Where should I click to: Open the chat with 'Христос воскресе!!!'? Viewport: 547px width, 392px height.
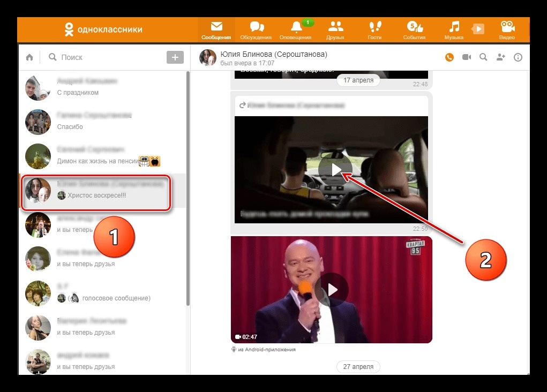coord(103,191)
